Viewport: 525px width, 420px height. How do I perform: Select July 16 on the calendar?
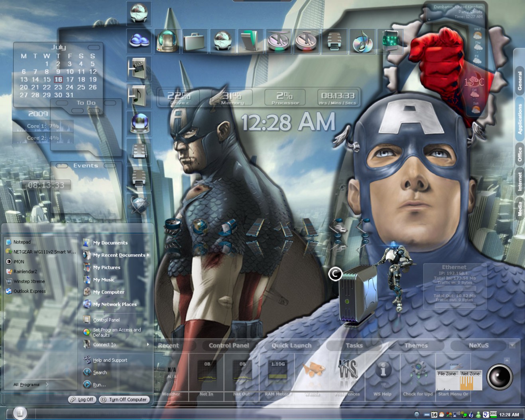pos(58,79)
